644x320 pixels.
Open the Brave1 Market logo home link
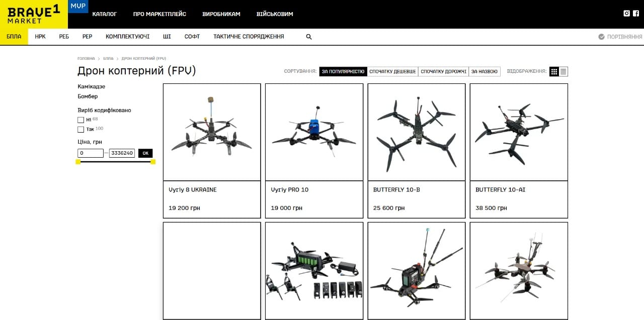34,14
